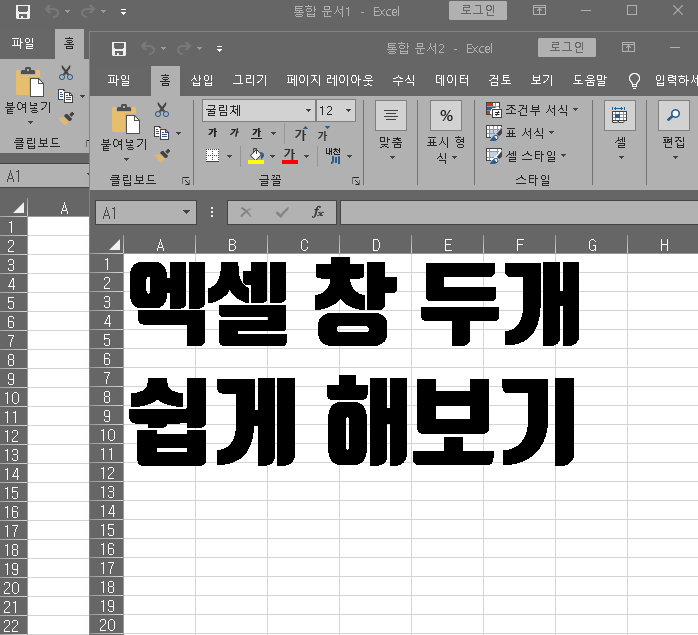Open borders dropdown arrow
The image size is (698, 635).
pyautogui.click(x=230, y=156)
